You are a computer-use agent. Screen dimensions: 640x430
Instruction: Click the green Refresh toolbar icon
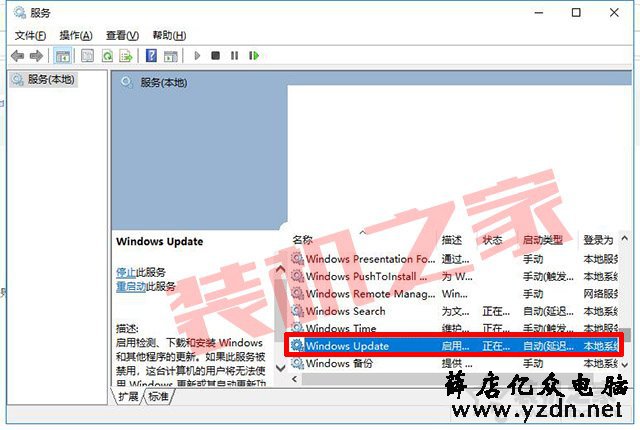pos(107,55)
